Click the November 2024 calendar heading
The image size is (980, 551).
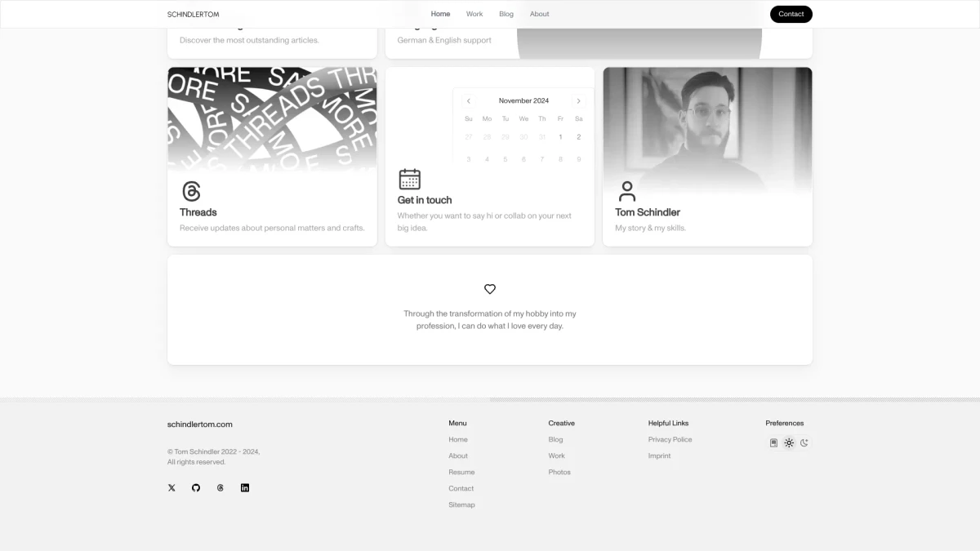(523, 101)
